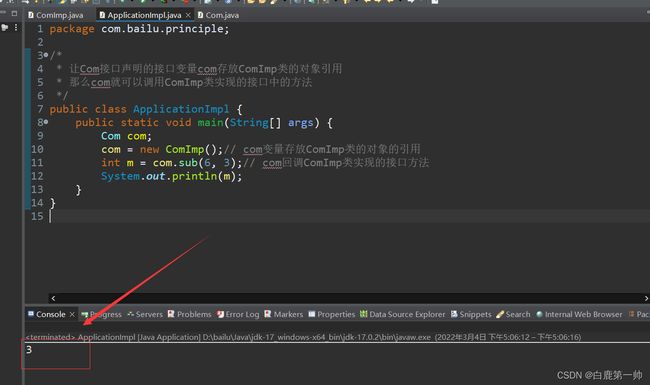Click the ComImp constructor call on line 10

tap(184, 149)
